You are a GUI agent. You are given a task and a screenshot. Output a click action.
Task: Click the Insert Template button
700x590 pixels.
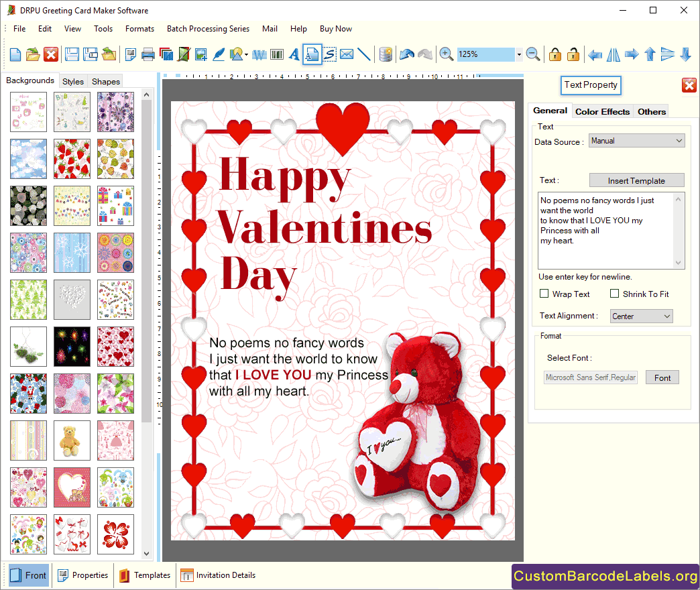pyautogui.click(x=636, y=180)
